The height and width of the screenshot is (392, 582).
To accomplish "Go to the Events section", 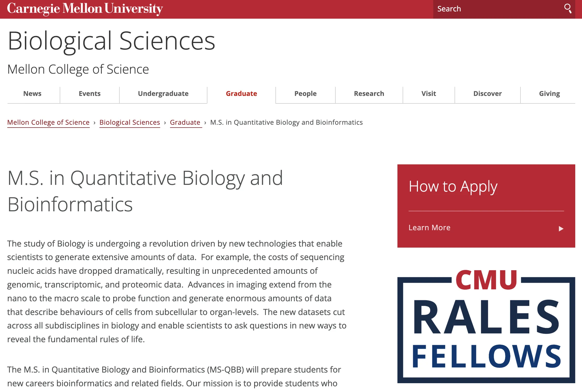I will point(90,94).
